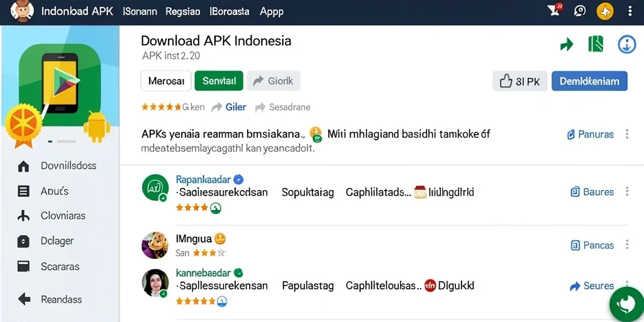Expand options dots next to Panuras
This screenshot has height=322, width=644.
[x=627, y=134]
